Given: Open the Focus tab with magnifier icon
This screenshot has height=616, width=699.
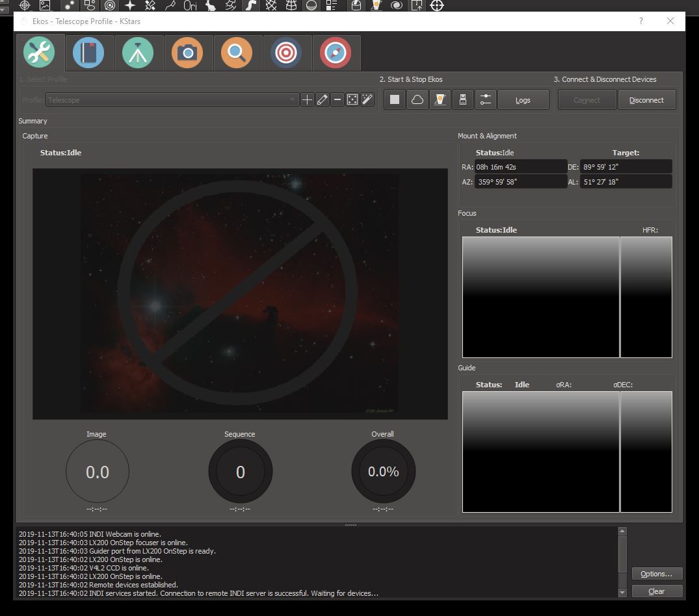Looking at the screenshot, I should click(x=237, y=53).
